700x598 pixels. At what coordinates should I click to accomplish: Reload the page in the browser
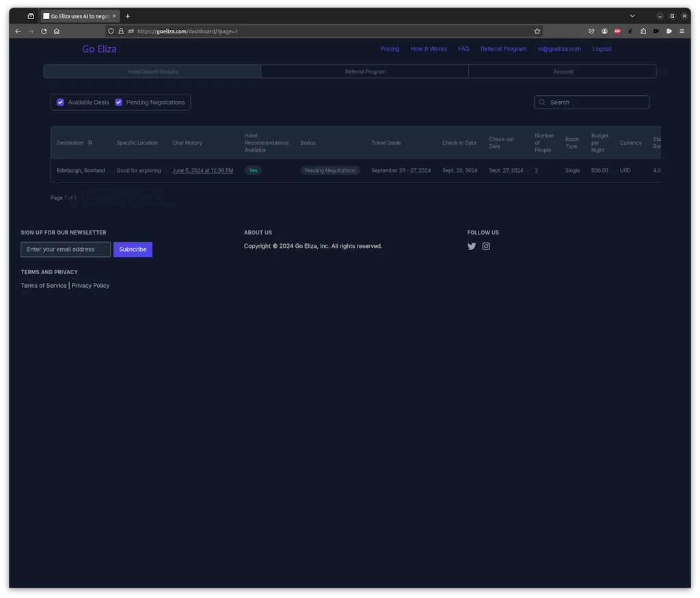click(44, 31)
